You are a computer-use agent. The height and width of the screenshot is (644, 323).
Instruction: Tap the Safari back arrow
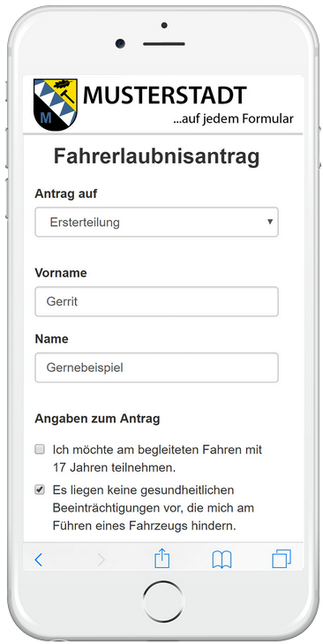39,559
